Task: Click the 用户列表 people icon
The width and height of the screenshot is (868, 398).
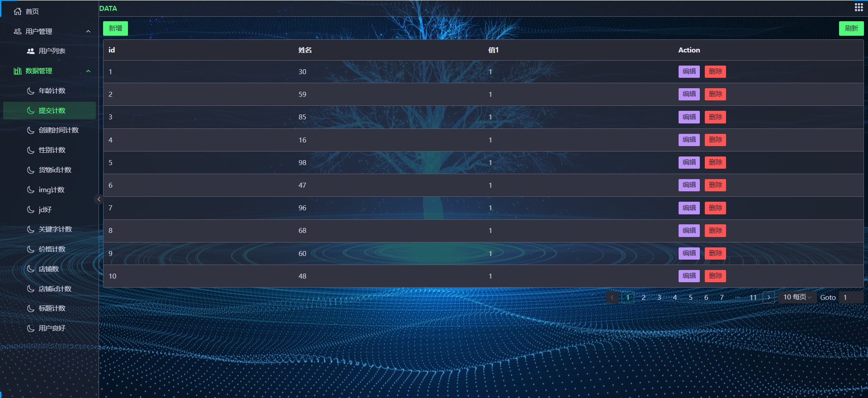Action: [31, 51]
